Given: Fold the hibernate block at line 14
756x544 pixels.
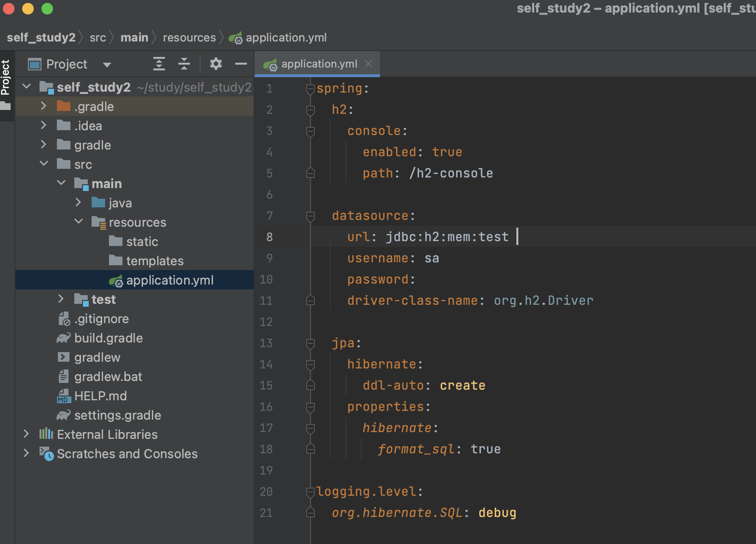Looking at the screenshot, I should tap(310, 365).
